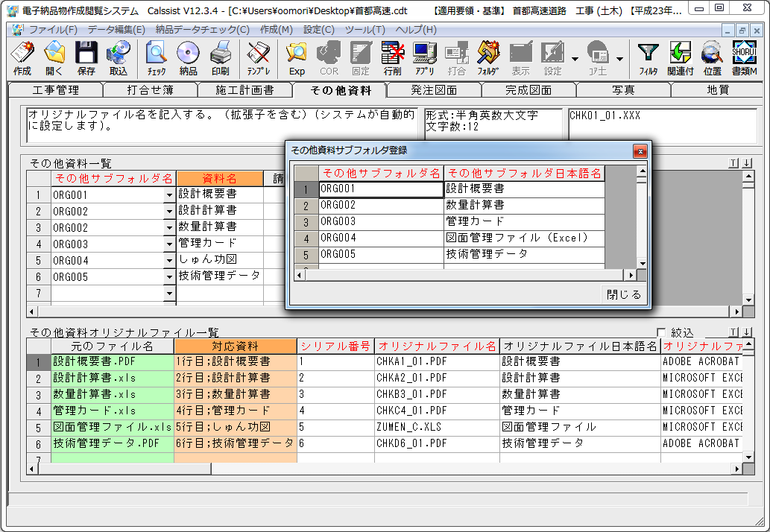Open the データ編集(E) menu
The height and width of the screenshot is (532, 770).
[x=116, y=30]
